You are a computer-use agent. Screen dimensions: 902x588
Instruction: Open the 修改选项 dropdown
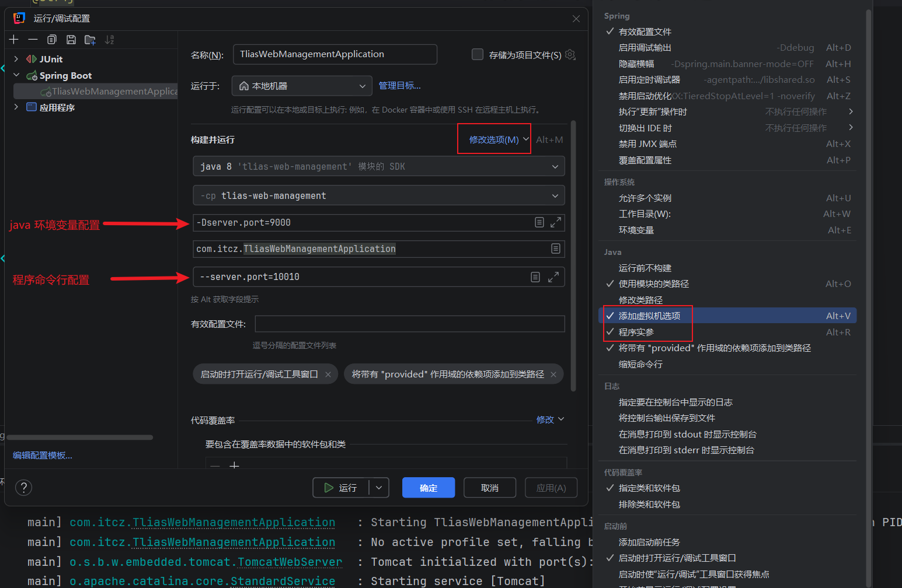click(499, 139)
